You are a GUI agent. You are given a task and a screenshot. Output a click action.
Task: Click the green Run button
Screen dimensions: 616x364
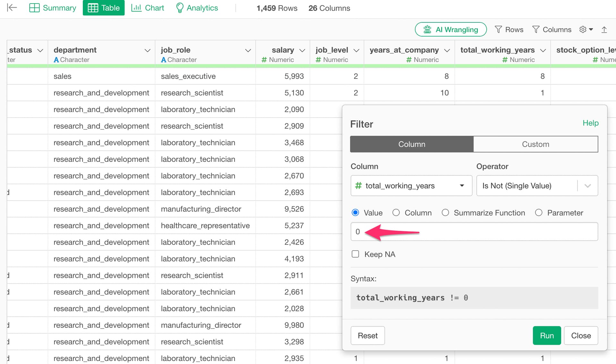point(547,335)
